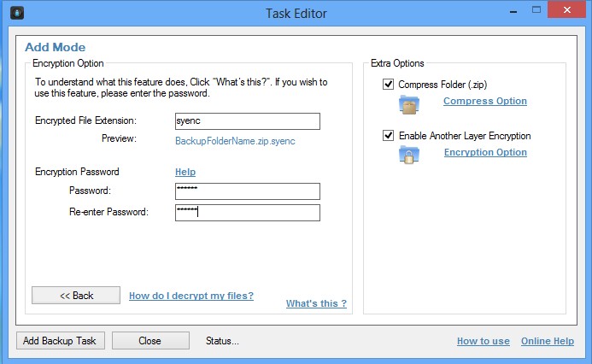Viewport: 592px width, 364px height.
Task: Click the BackupFolderName.zip.syenc preview text
Action: (x=235, y=141)
